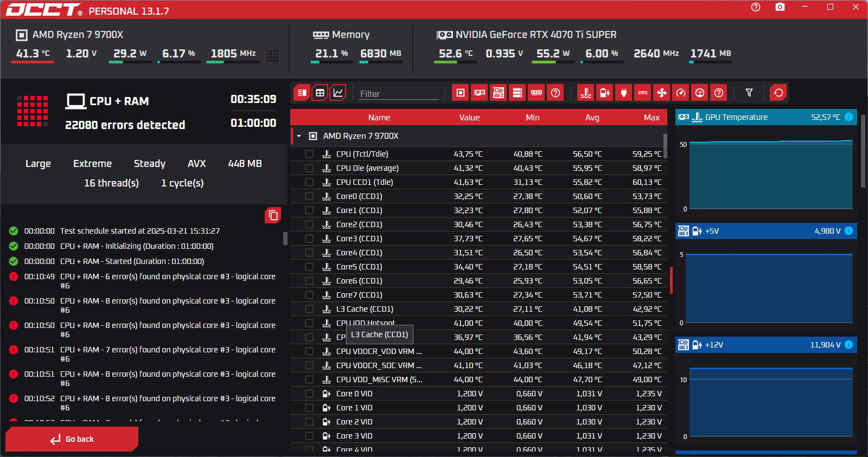
Task: Toggle the memory module hardware filter icon
Action: point(537,93)
